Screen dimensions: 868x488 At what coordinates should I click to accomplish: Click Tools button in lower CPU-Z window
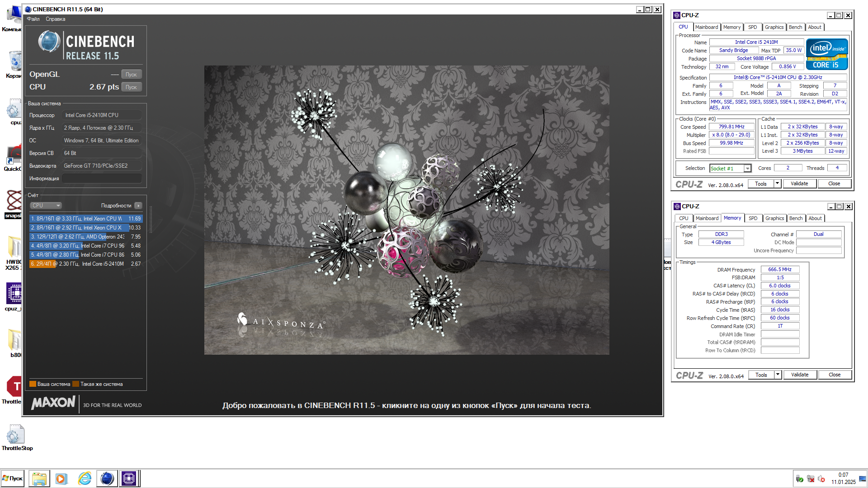coord(761,375)
